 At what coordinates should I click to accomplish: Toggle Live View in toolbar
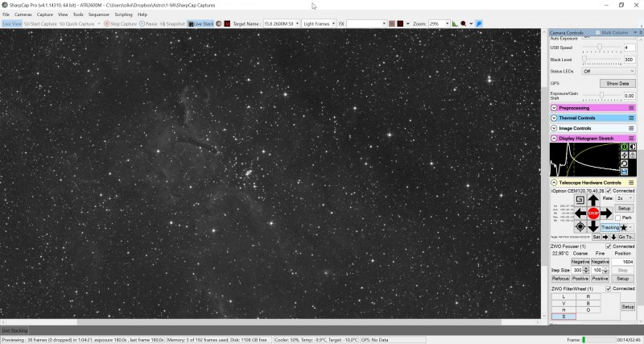[11, 24]
